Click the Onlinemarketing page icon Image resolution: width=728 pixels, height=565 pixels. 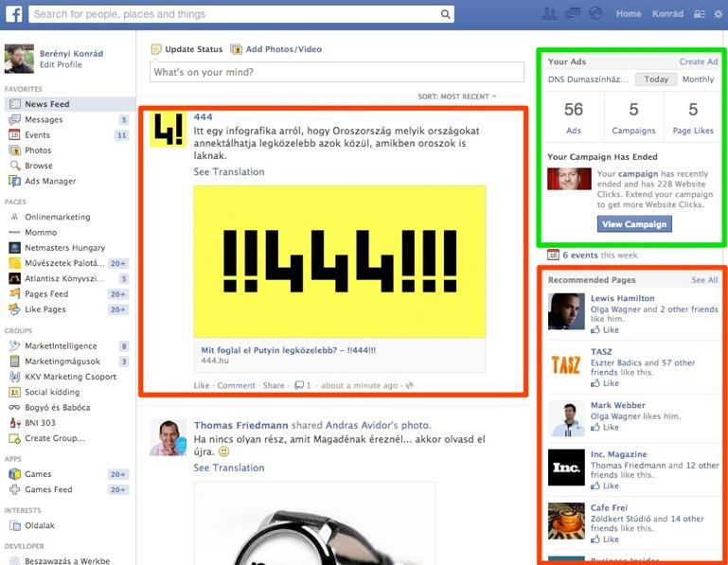(x=15, y=217)
